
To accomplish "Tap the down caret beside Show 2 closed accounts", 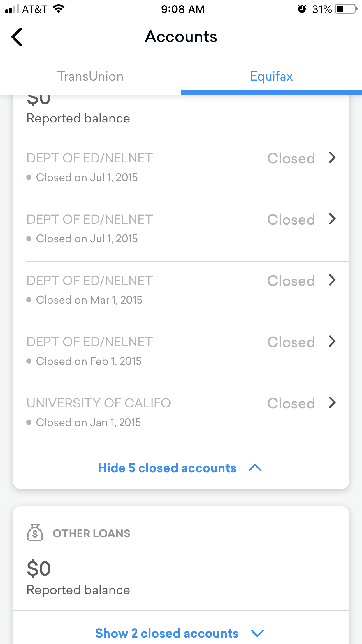I will pos(257,633).
